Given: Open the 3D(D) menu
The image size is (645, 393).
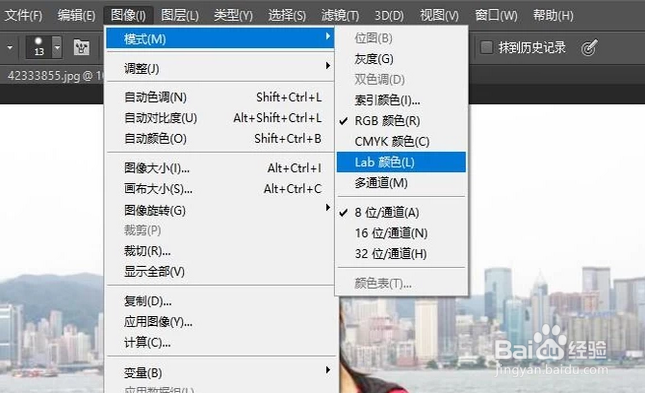Looking at the screenshot, I should click(x=389, y=15).
